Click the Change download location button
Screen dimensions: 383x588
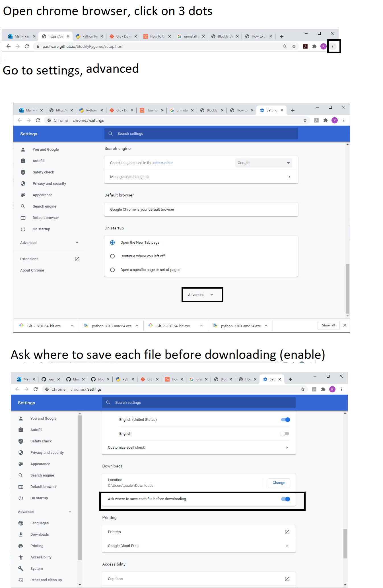click(279, 483)
